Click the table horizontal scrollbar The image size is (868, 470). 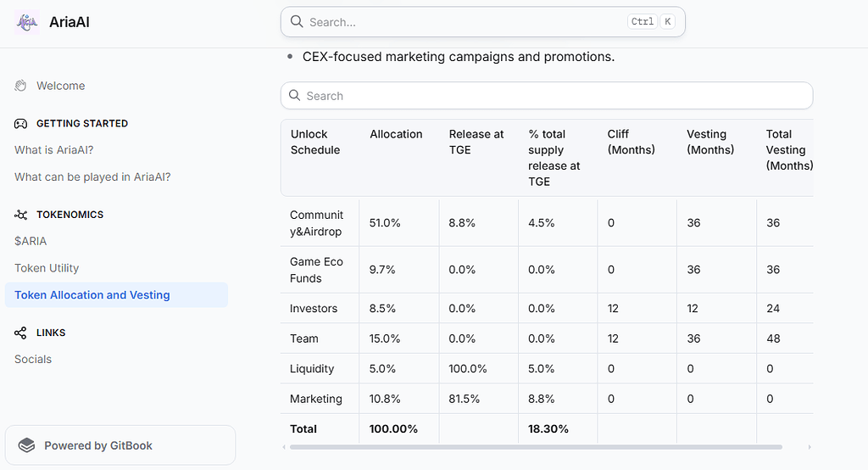(x=536, y=447)
